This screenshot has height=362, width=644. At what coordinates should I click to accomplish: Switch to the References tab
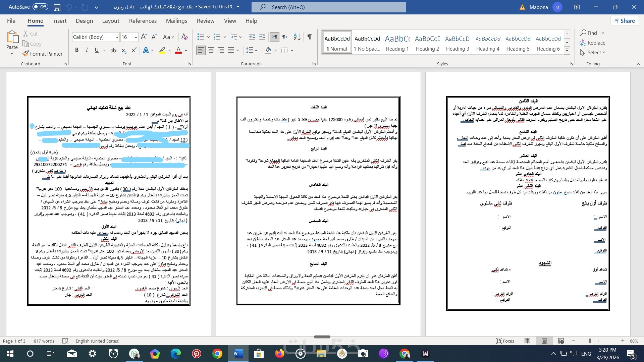[x=143, y=21]
